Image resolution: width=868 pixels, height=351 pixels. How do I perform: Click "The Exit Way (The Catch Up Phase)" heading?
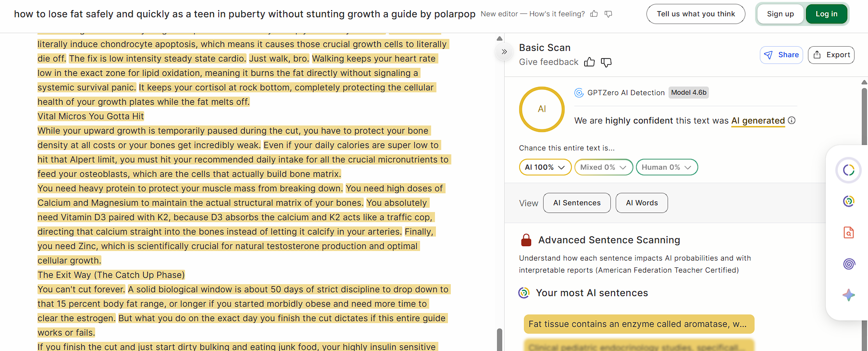click(111, 275)
